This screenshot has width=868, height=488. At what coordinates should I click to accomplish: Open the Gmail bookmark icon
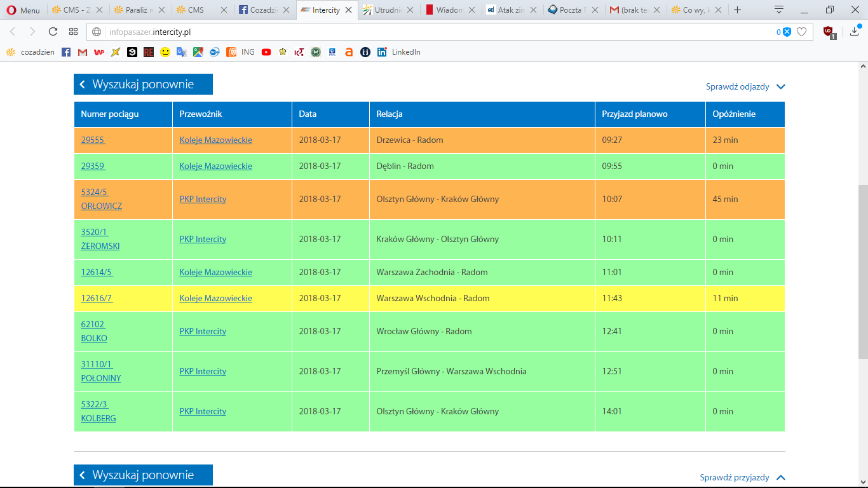83,52
